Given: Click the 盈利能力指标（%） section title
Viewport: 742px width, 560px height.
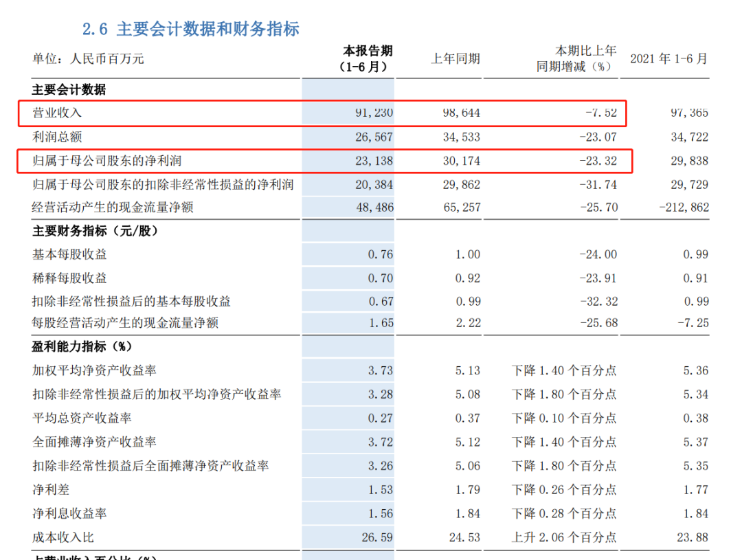Looking at the screenshot, I should tap(82, 346).
